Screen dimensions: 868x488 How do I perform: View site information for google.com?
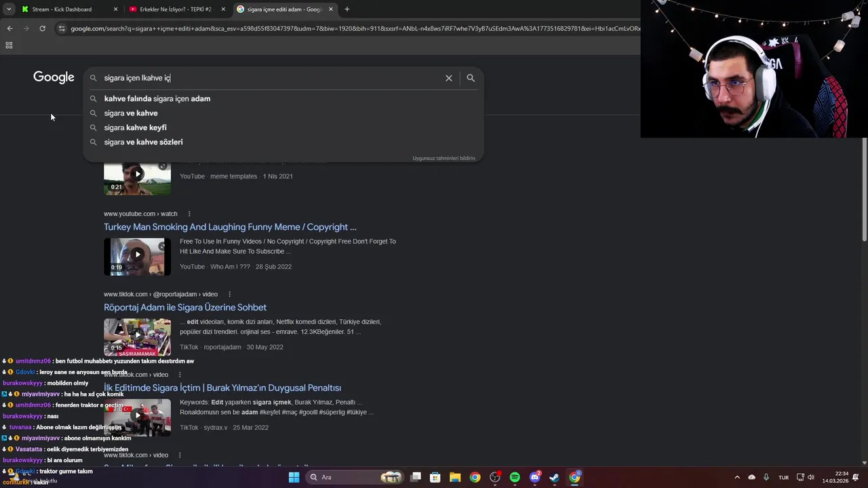pyautogui.click(x=62, y=28)
